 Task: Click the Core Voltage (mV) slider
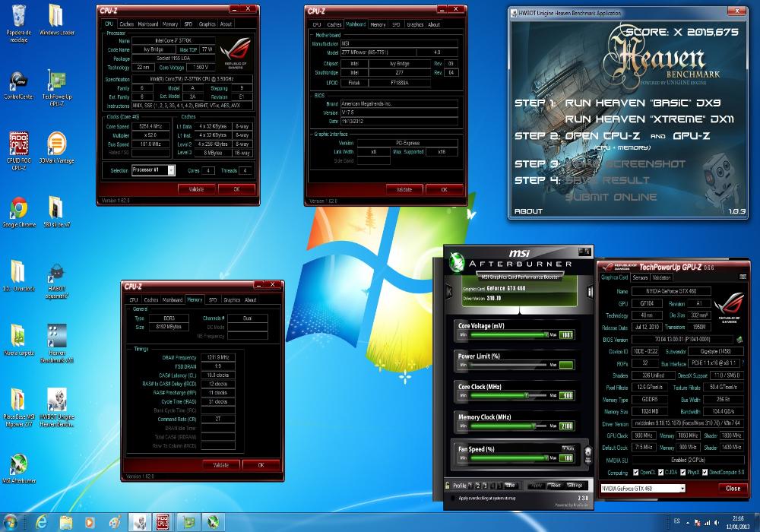[x=508, y=335]
